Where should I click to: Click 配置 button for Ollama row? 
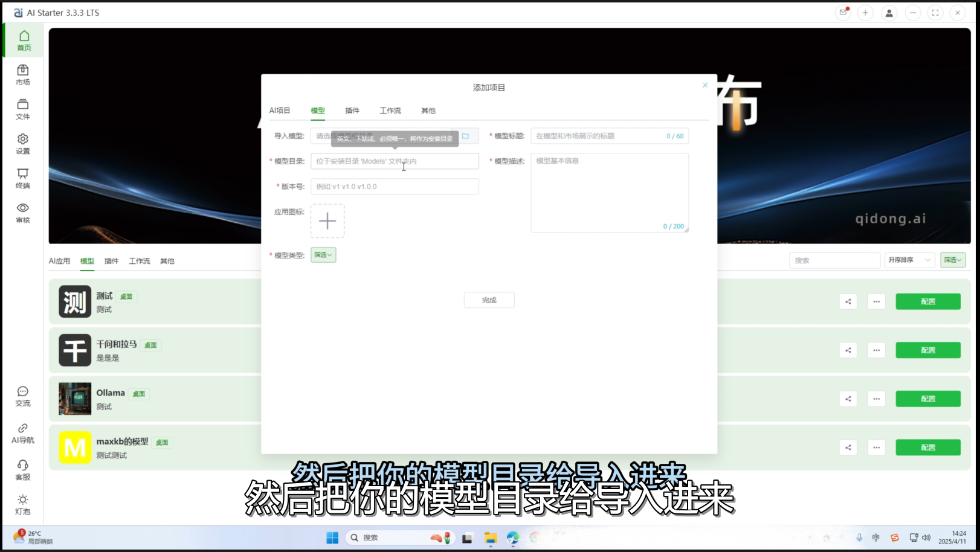click(928, 399)
